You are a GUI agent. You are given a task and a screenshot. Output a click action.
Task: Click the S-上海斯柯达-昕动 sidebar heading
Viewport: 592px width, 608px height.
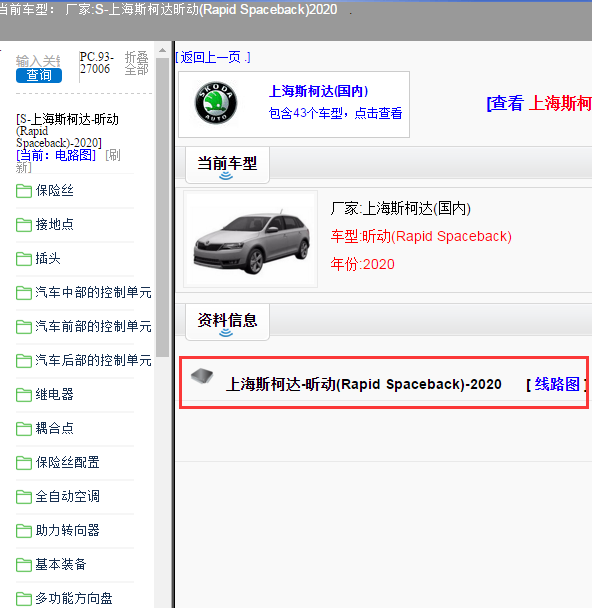[x=67, y=131]
